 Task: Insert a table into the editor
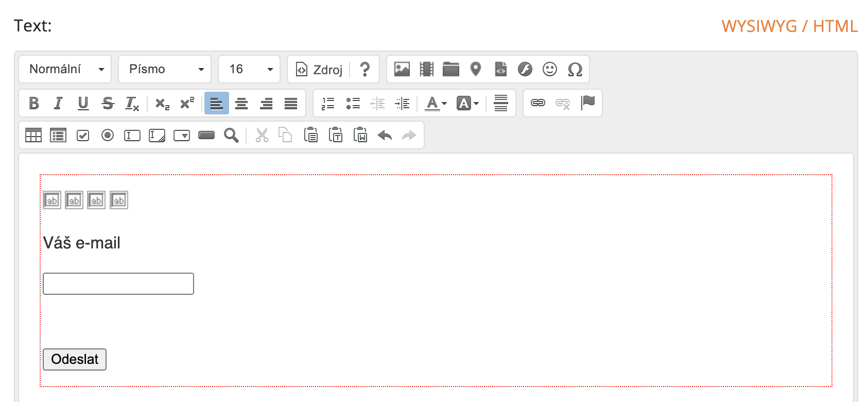click(33, 135)
